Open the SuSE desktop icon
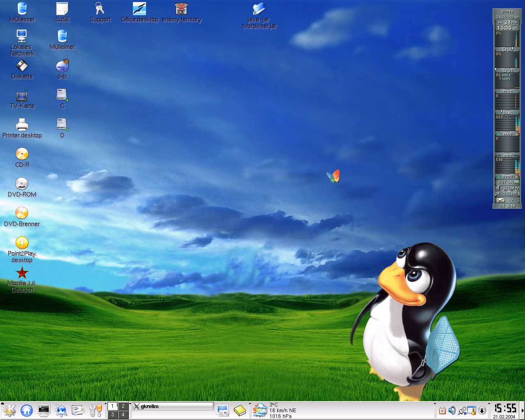 point(62,12)
